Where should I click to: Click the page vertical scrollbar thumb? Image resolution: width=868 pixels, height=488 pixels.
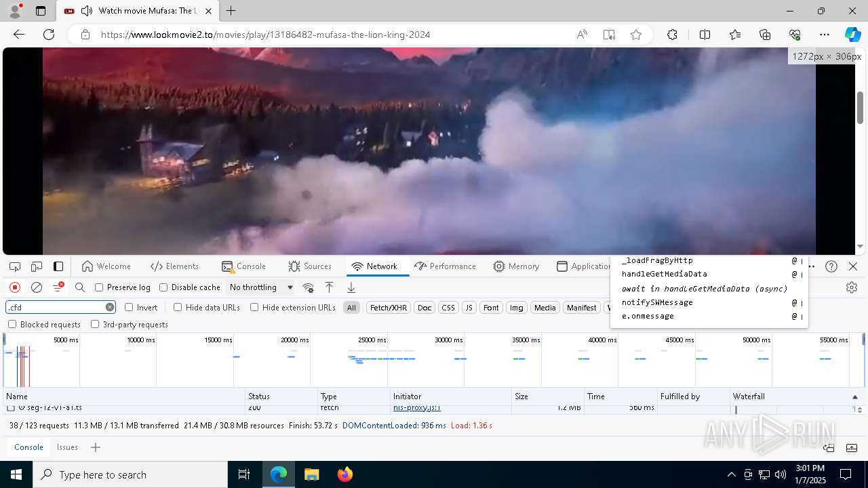861,107
